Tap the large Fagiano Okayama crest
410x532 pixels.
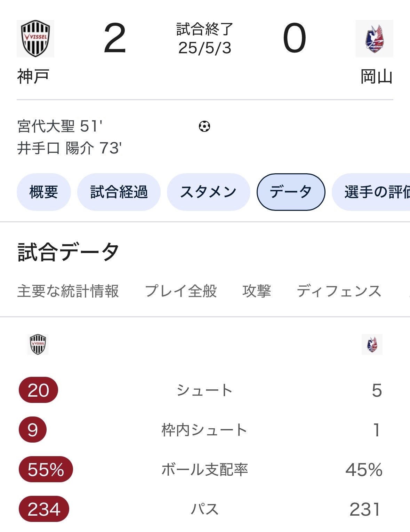click(x=374, y=39)
